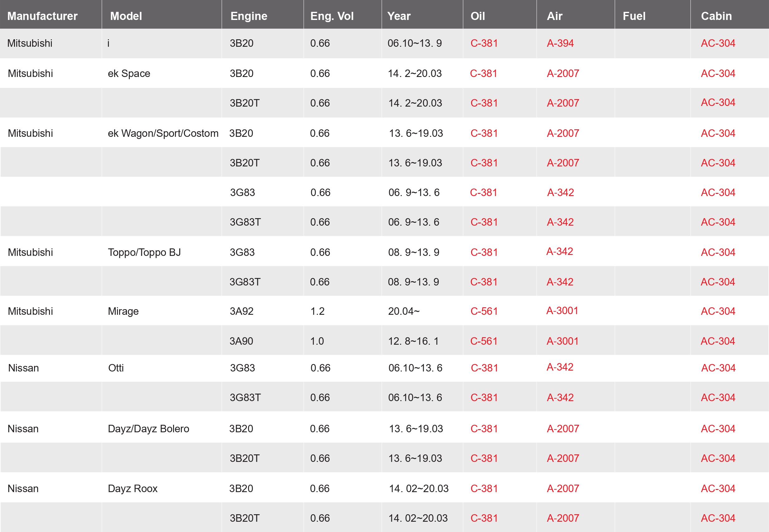Click the A-342 link in Toppo/Toppo BJ row

point(559,251)
